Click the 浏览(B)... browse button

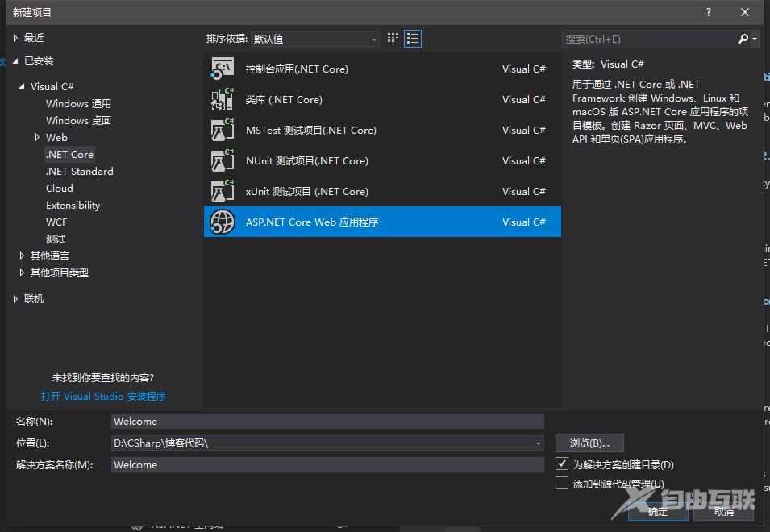point(589,443)
